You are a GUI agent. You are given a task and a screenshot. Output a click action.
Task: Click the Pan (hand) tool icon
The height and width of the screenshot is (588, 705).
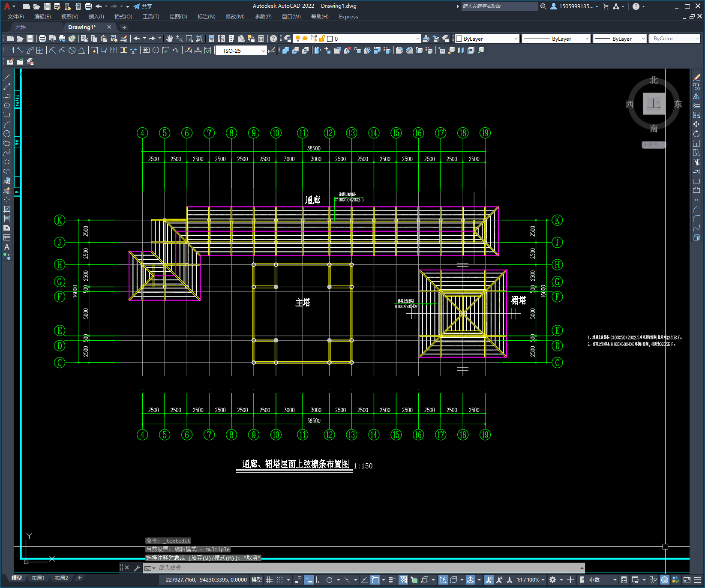[170, 39]
